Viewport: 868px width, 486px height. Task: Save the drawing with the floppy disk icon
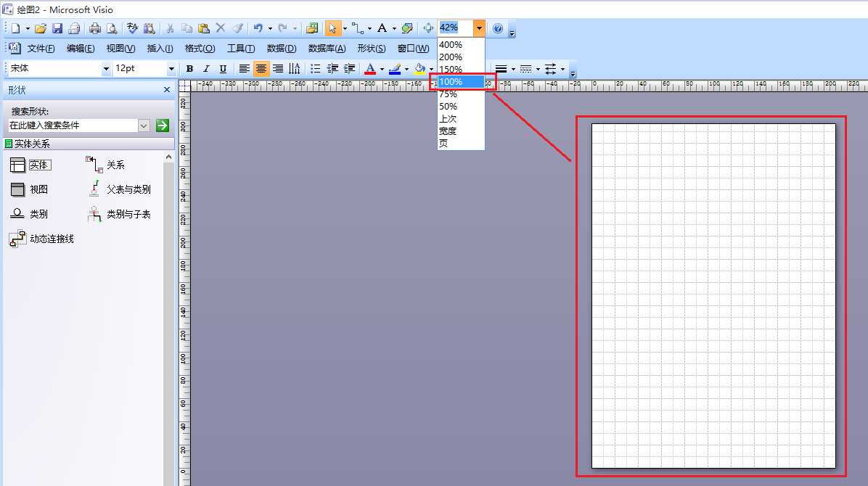(57, 28)
